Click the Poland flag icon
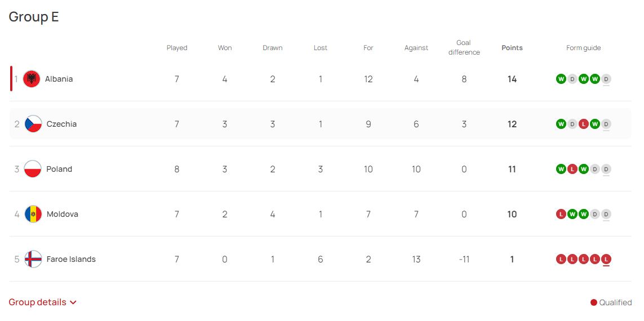Image resolution: width=644 pixels, height=321 pixels. coord(33,169)
